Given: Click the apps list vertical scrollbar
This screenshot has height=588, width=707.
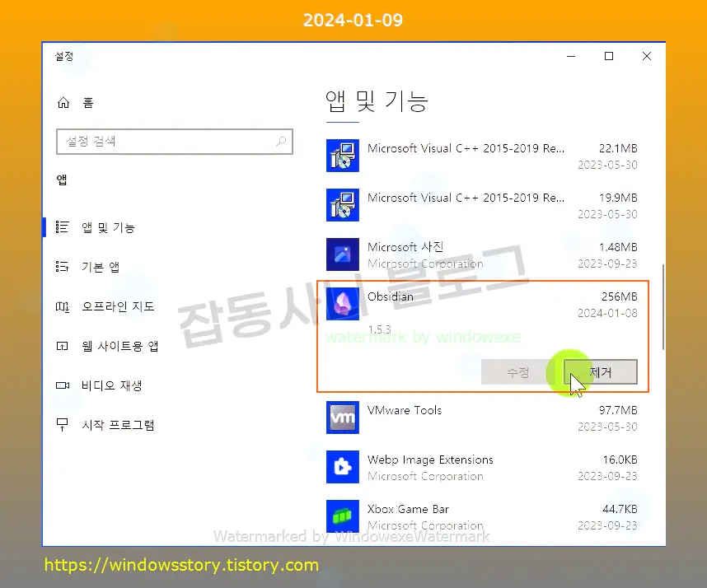Looking at the screenshot, I should tap(663, 307).
